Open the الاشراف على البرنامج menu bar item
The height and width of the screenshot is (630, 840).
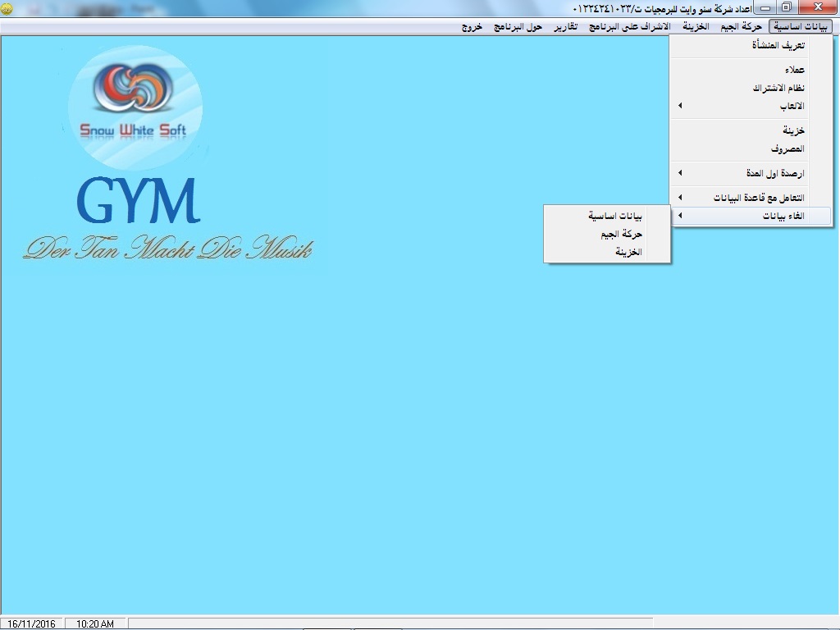630,26
